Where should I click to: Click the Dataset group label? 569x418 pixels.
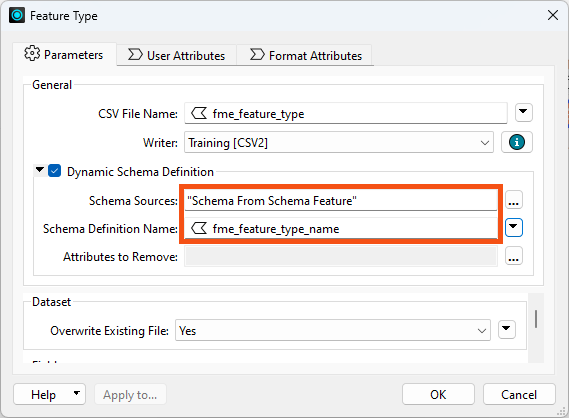point(51,302)
